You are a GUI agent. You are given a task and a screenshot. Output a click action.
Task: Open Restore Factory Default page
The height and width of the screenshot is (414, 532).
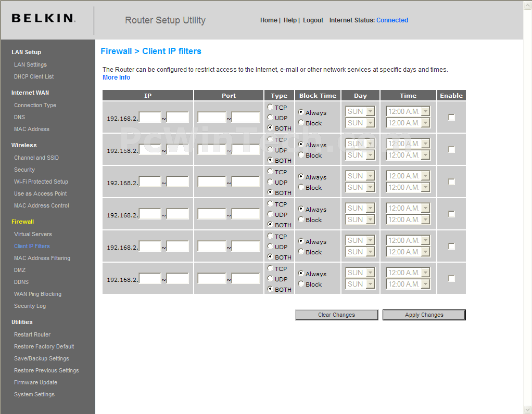[44, 346]
